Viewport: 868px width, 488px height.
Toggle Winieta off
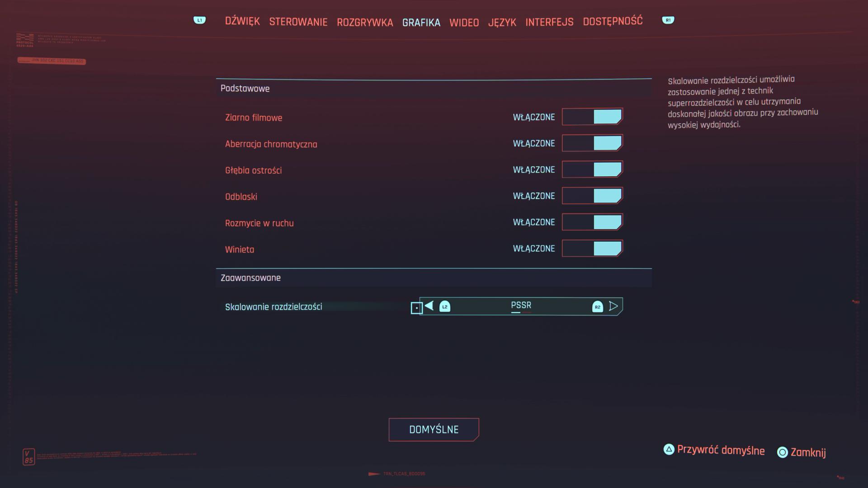[x=592, y=248]
